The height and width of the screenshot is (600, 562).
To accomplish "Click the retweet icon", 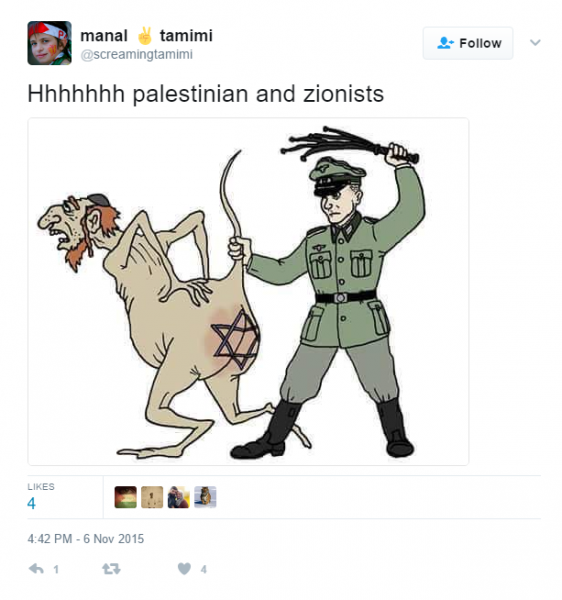I will [111, 569].
